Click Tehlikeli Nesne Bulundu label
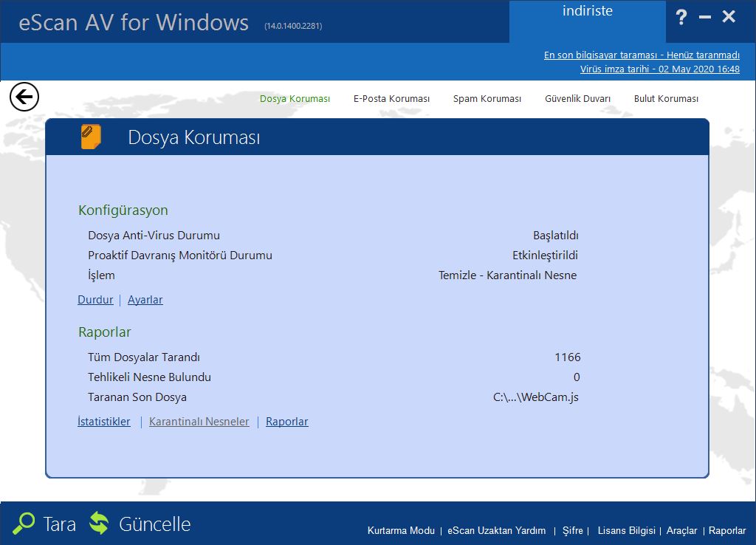The height and width of the screenshot is (545, 756). click(149, 377)
